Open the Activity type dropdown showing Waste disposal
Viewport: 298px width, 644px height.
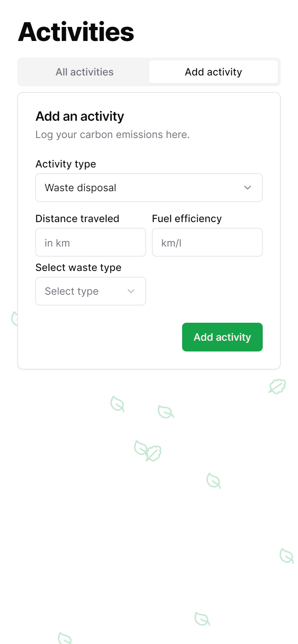(x=149, y=188)
